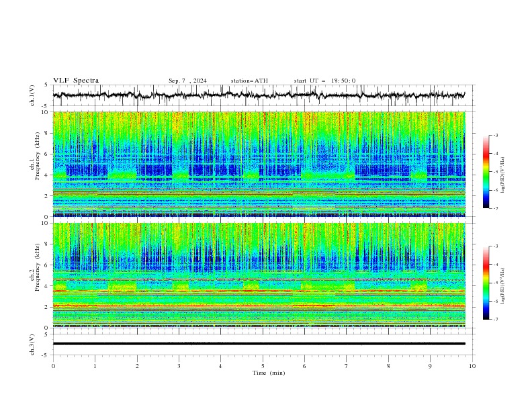Click the time axis tick label '2'
Screen dimensions: 532x411
[137, 366]
